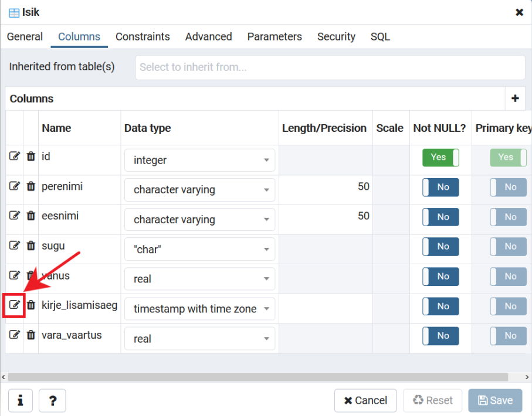This screenshot has height=416, width=532.
Task: Click the Isik table icon in title
Action: coord(14,13)
